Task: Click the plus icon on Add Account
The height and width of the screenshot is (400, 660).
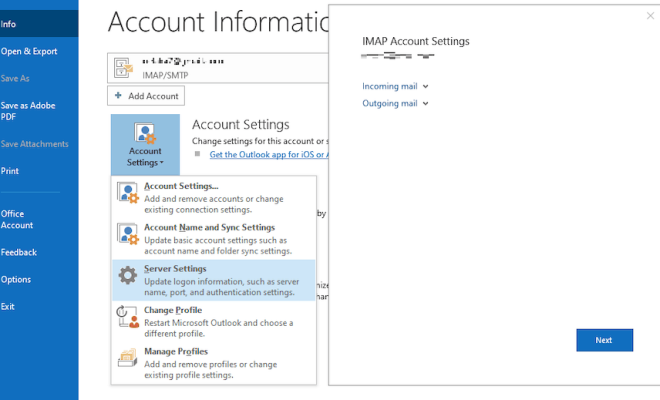Action: pos(118,96)
